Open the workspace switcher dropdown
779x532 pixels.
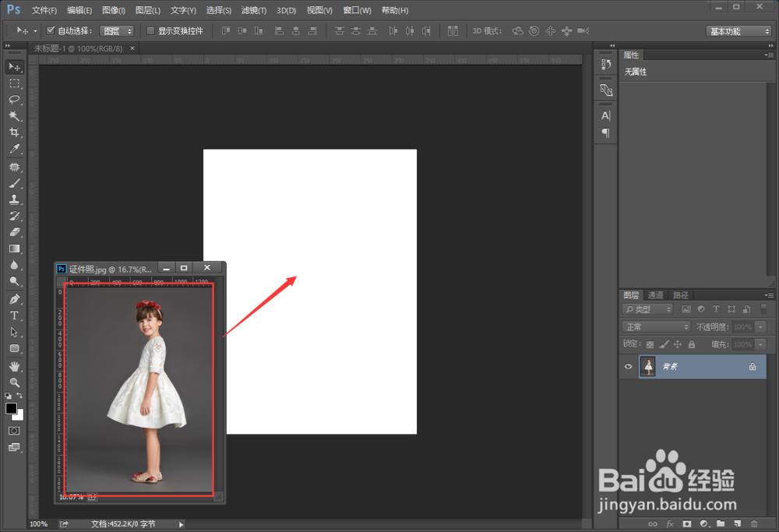point(738,31)
